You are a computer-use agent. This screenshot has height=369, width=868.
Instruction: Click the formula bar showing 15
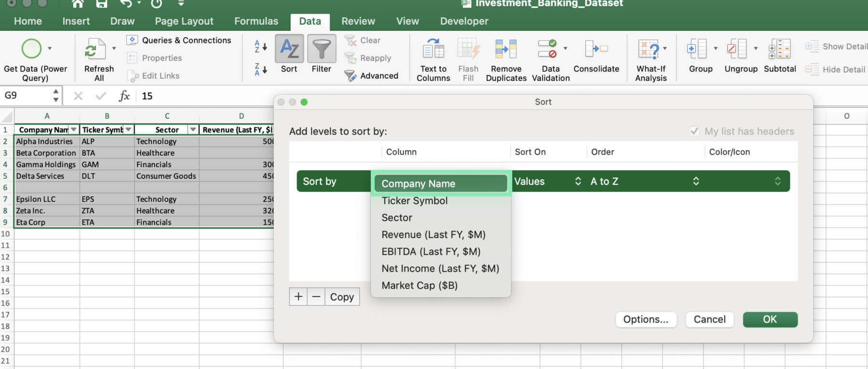pos(207,96)
